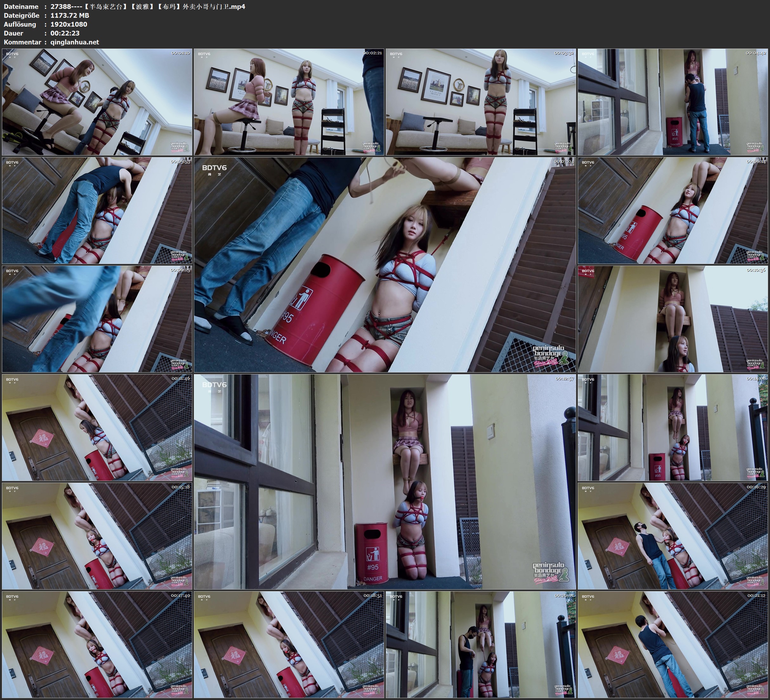Click the qinglanhua.net comment text

[x=75, y=42]
